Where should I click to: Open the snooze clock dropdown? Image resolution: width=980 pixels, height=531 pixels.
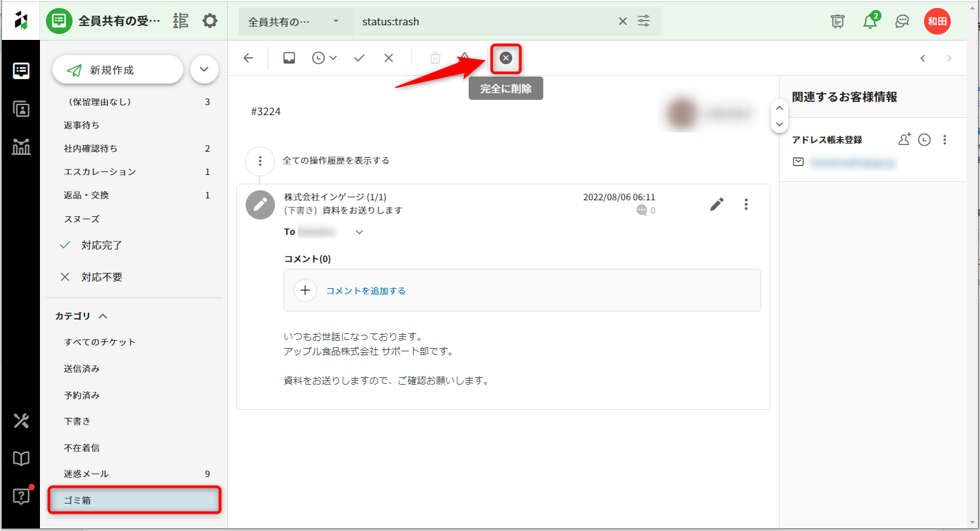324,59
